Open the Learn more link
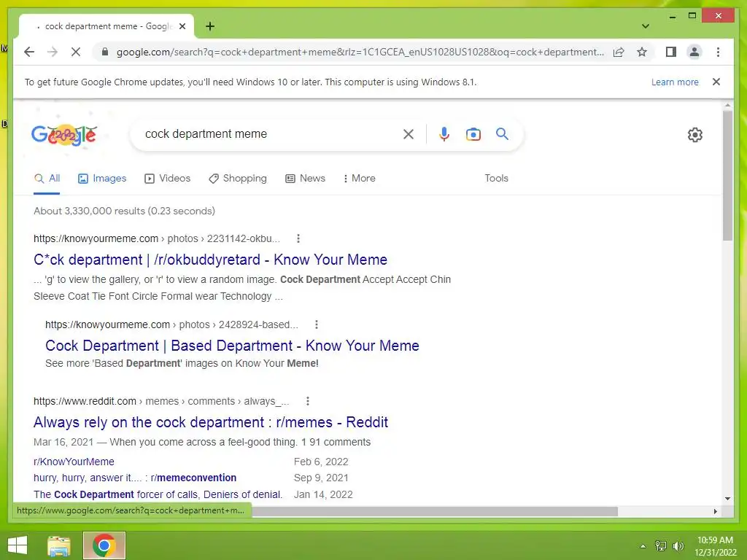Viewport: 747px width, 560px height. (x=675, y=82)
